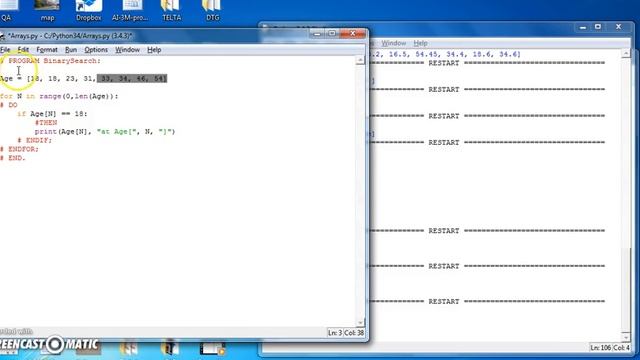Click the '# ENDIF;' comment line
The width and height of the screenshot is (640, 360).
click(35, 140)
